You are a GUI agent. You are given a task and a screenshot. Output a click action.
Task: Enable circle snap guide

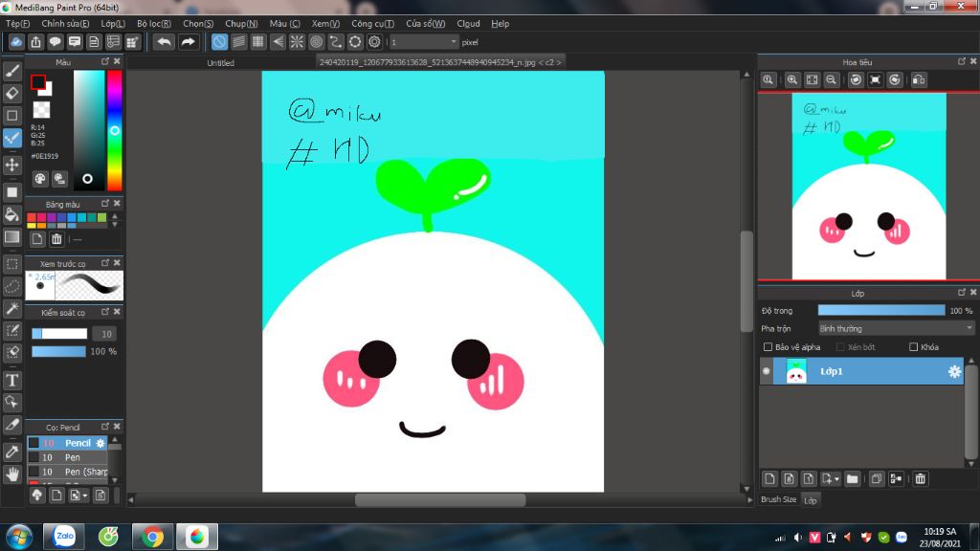pyautogui.click(x=316, y=42)
